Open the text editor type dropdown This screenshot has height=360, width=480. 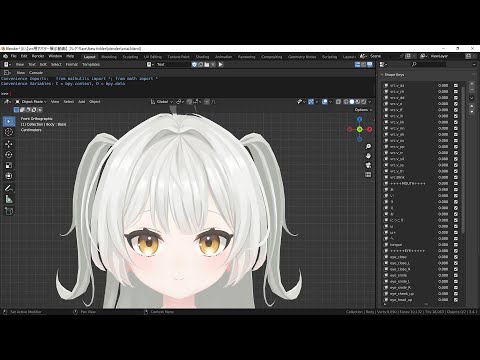tap(7, 64)
